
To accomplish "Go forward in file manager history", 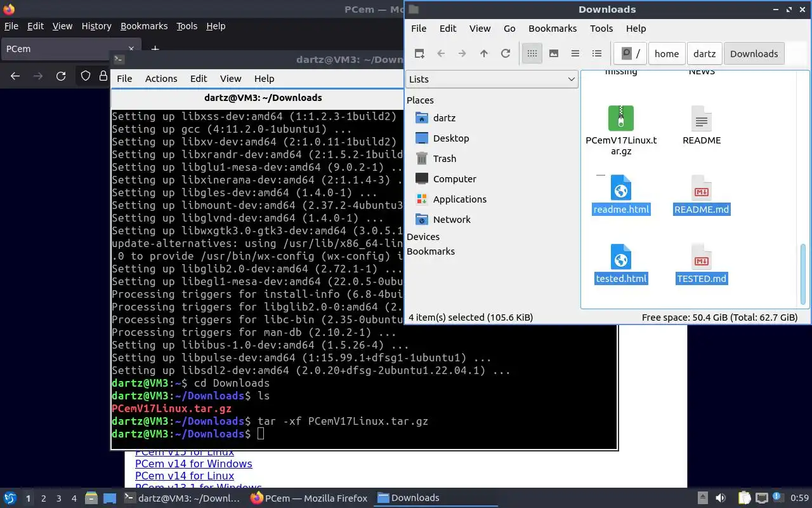I will [x=462, y=53].
